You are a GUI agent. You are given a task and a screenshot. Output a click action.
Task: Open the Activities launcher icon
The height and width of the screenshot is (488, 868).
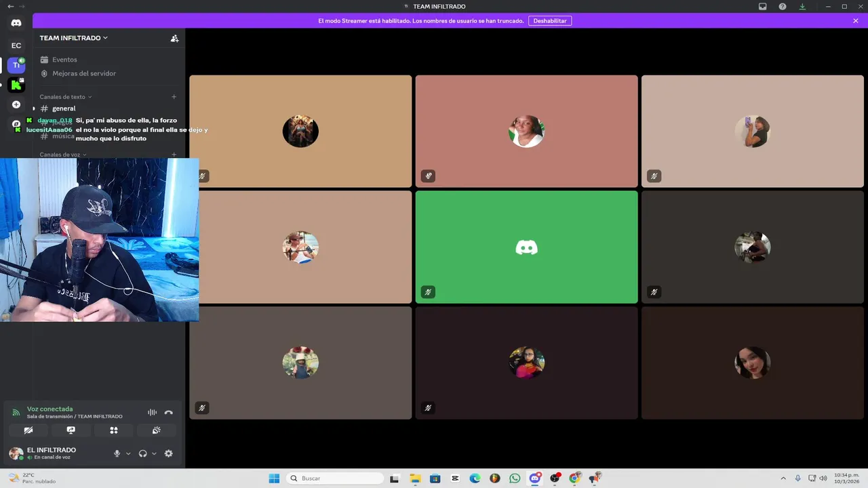click(x=114, y=430)
